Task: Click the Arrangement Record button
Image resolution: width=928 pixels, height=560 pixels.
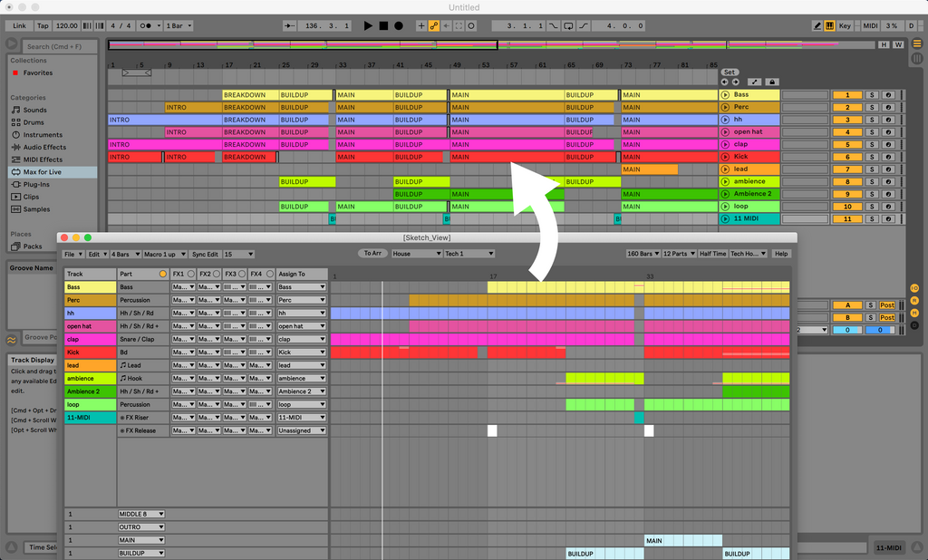Action: [399, 25]
